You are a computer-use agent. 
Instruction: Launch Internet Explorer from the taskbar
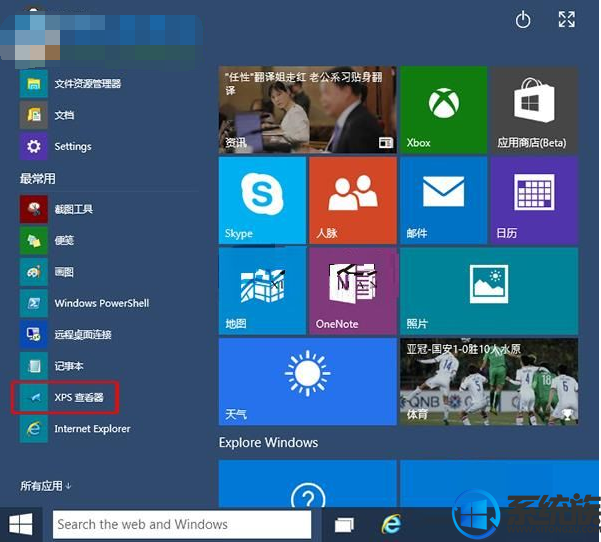tap(391, 524)
